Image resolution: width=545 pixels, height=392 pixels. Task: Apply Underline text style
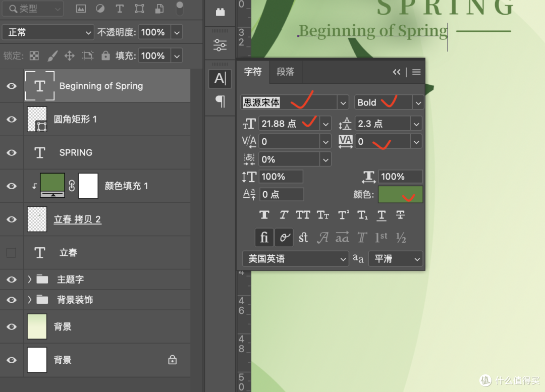coord(381,215)
